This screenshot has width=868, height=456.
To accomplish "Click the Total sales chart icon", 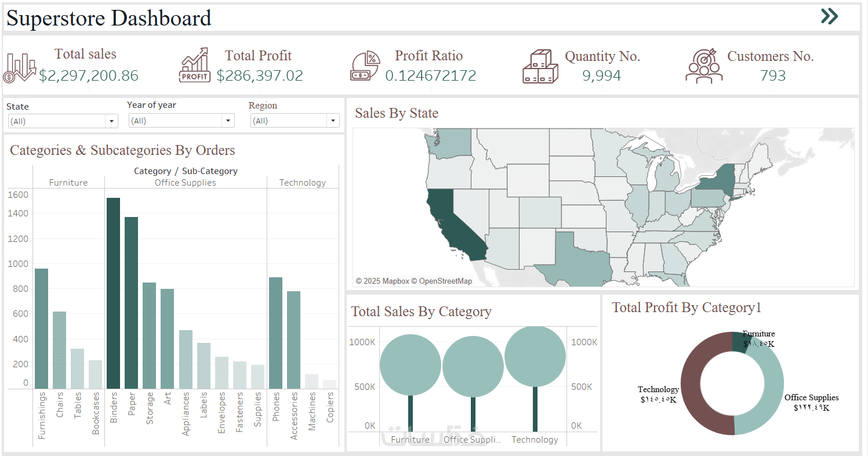I will [x=19, y=67].
